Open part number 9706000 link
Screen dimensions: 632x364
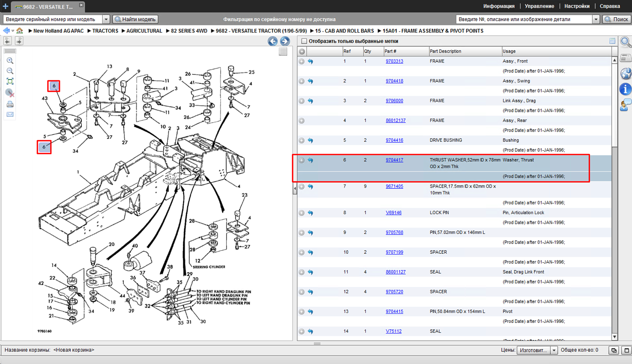(394, 101)
